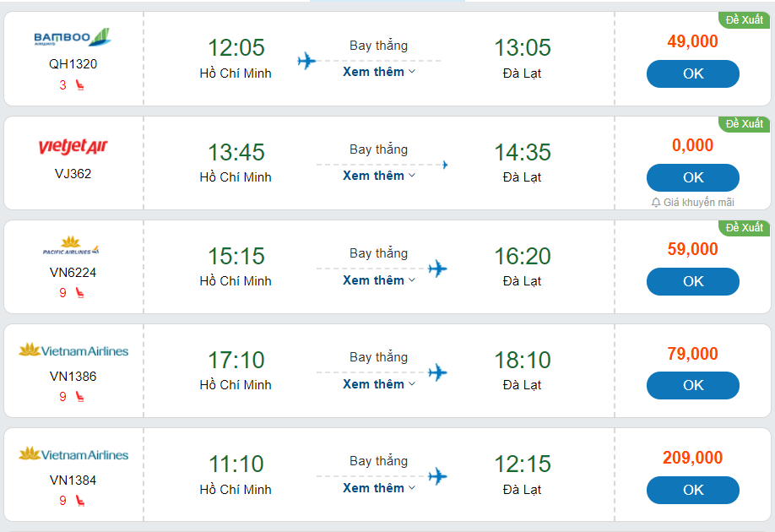Click the seat icon under QH1320
This screenshot has height=532, width=775.
tap(80, 84)
